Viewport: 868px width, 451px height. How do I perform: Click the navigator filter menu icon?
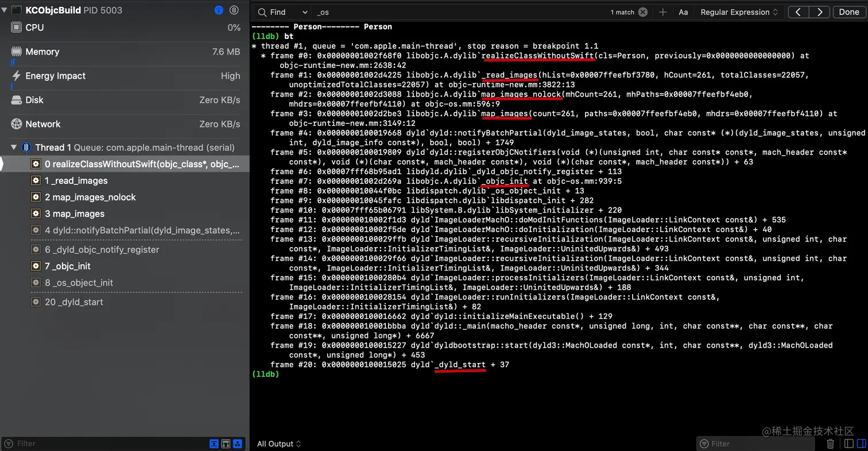coord(7,444)
